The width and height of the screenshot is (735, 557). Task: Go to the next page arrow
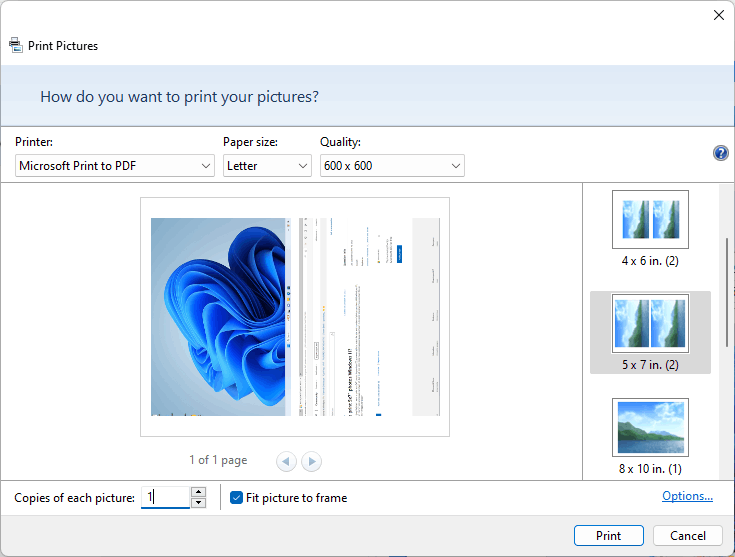point(312,461)
